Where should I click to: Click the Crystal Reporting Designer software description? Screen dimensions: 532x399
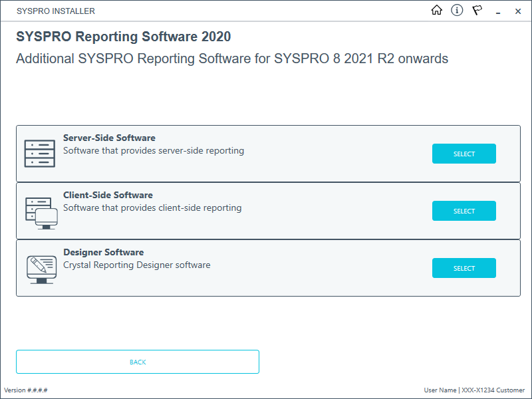pos(136,265)
